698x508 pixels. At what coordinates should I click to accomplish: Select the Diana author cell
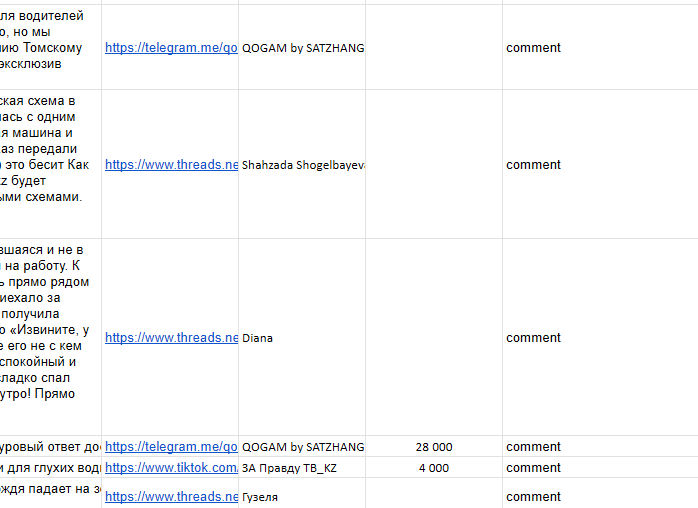click(303, 338)
